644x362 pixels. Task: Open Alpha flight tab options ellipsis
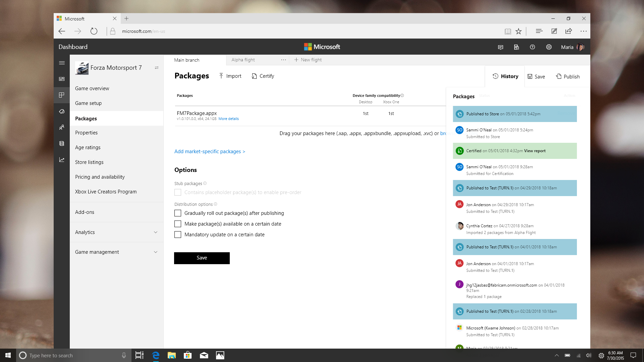(283, 60)
